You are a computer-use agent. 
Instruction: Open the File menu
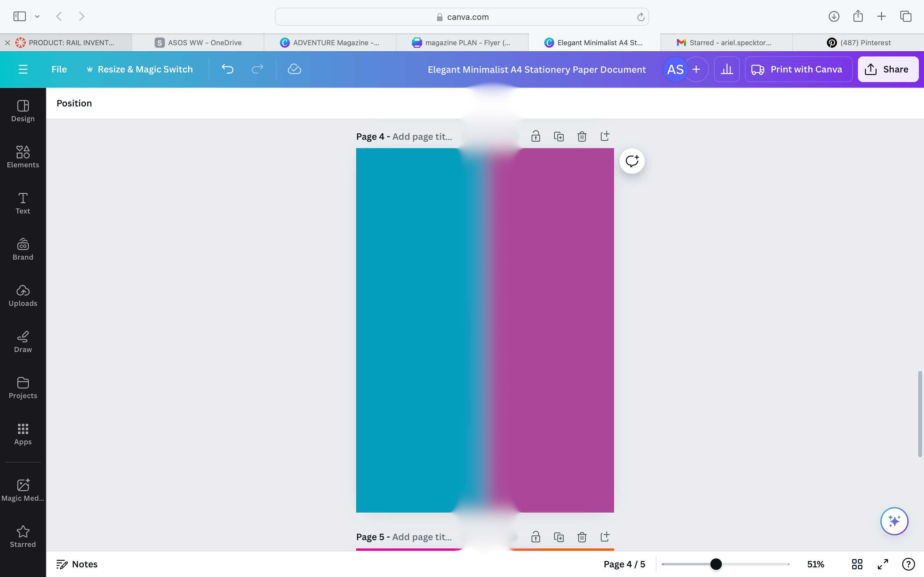[x=59, y=69]
